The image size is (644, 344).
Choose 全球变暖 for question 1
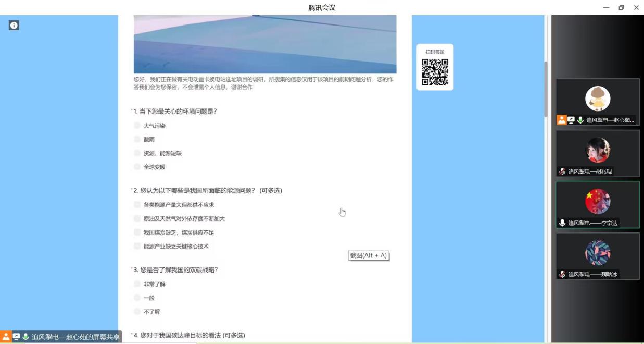[x=137, y=167]
